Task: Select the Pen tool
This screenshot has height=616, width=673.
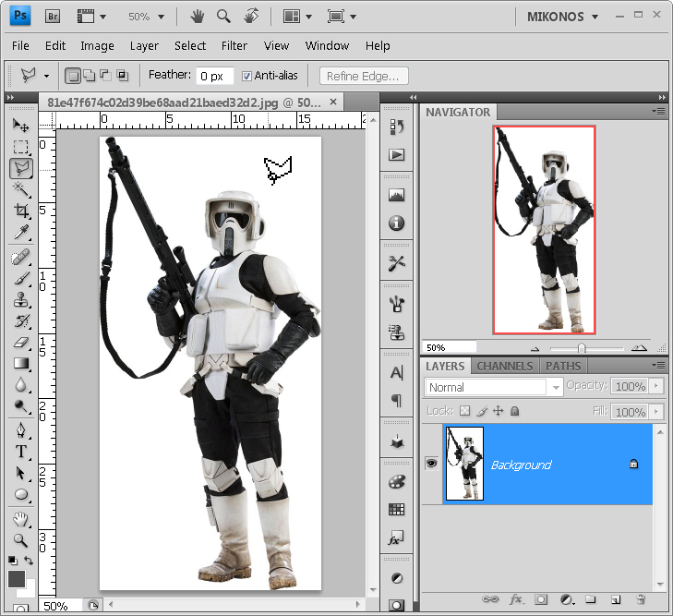Action: (20, 430)
